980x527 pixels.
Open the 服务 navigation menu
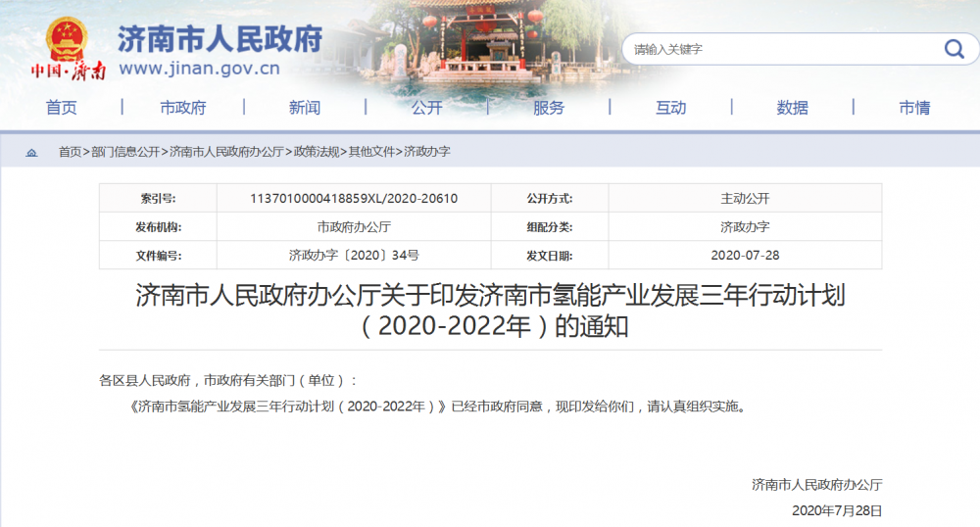click(549, 108)
